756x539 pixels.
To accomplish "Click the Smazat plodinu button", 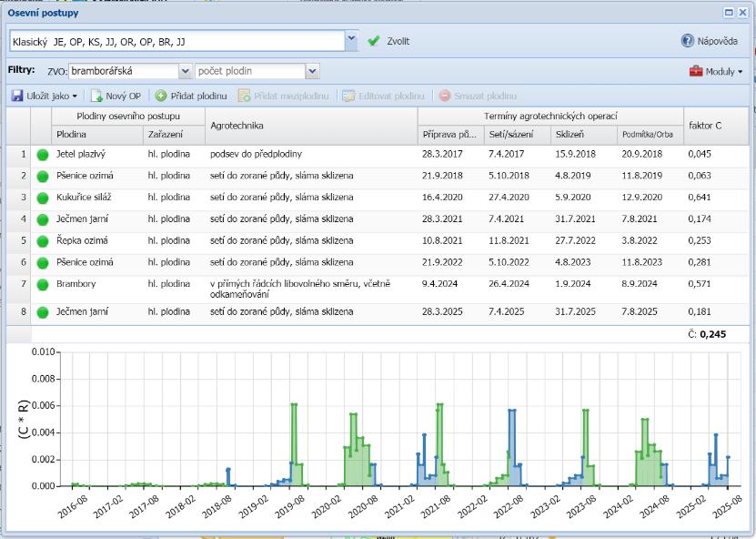I will click(478, 96).
